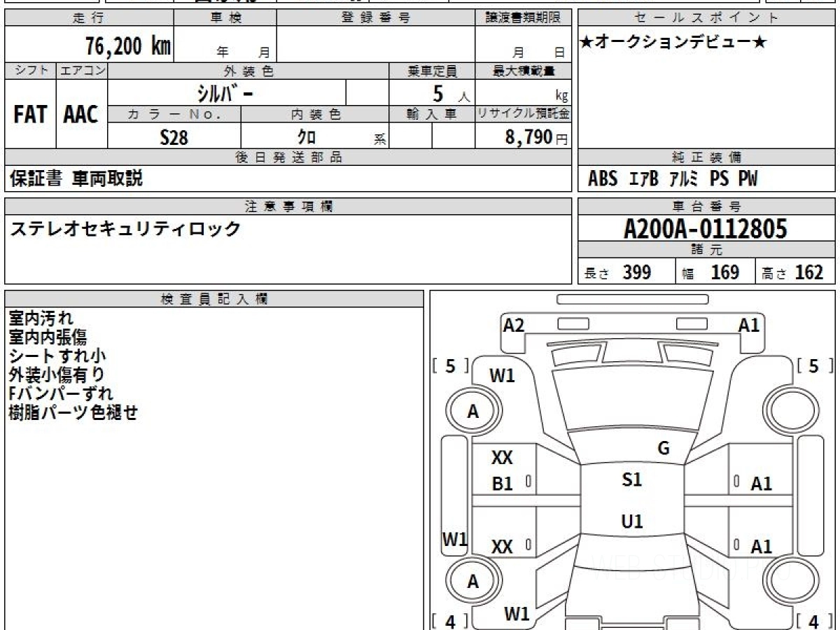
Task: Select the シフト header cell
Action: click(x=30, y=71)
